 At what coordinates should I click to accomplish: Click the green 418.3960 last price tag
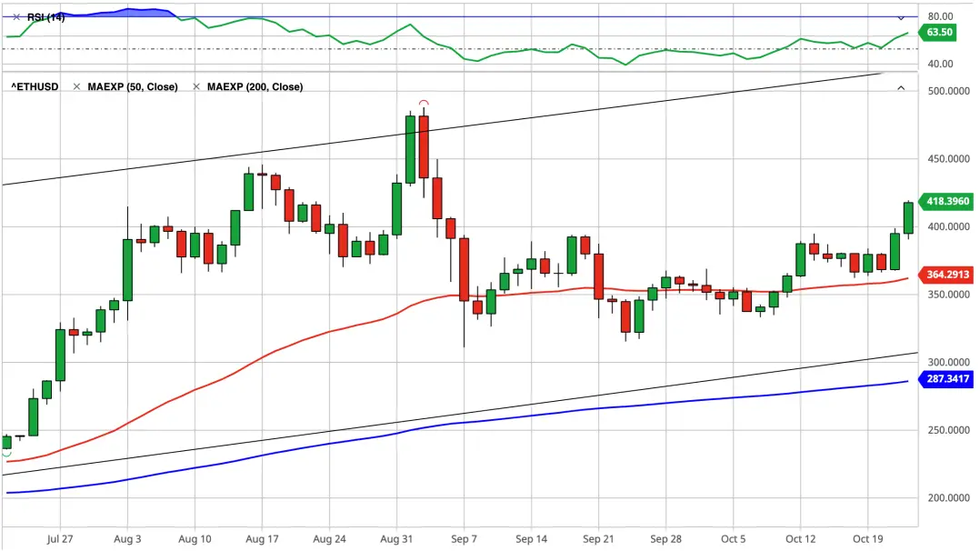[x=946, y=201]
